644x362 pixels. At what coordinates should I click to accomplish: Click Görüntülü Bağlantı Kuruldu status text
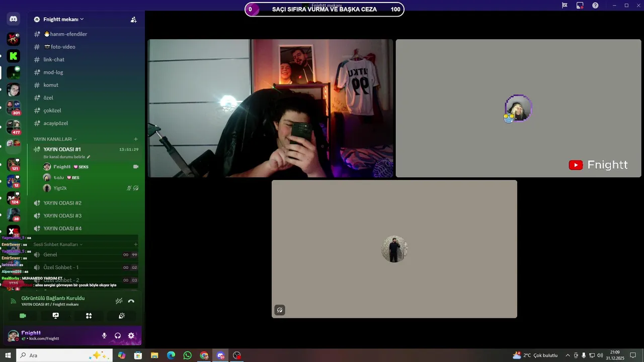(53, 298)
